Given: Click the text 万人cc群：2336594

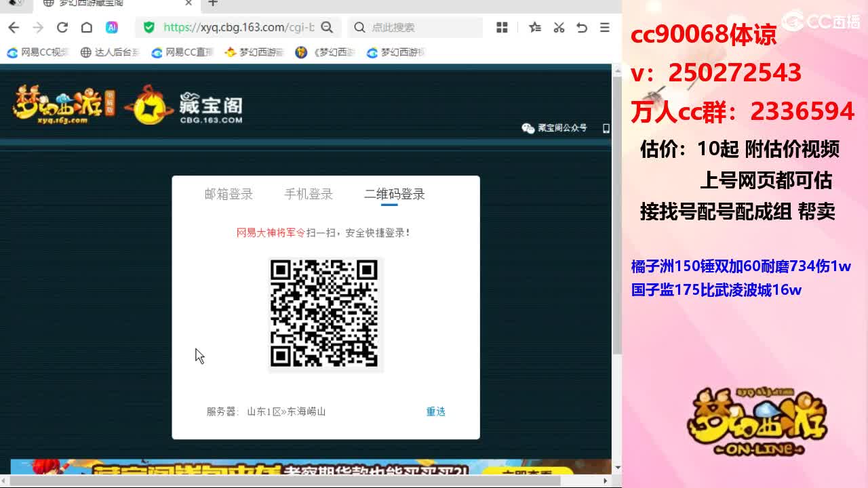Looking at the screenshot, I should point(743,111).
